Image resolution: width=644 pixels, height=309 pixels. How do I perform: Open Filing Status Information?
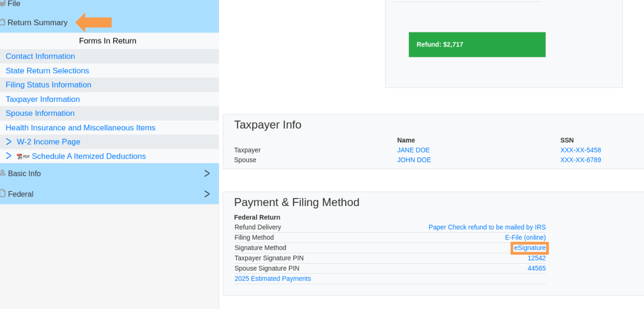pos(48,84)
